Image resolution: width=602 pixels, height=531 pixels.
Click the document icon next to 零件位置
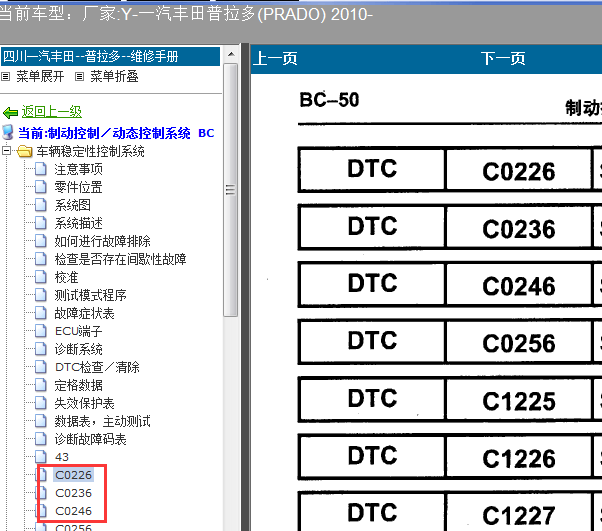point(41,187)
